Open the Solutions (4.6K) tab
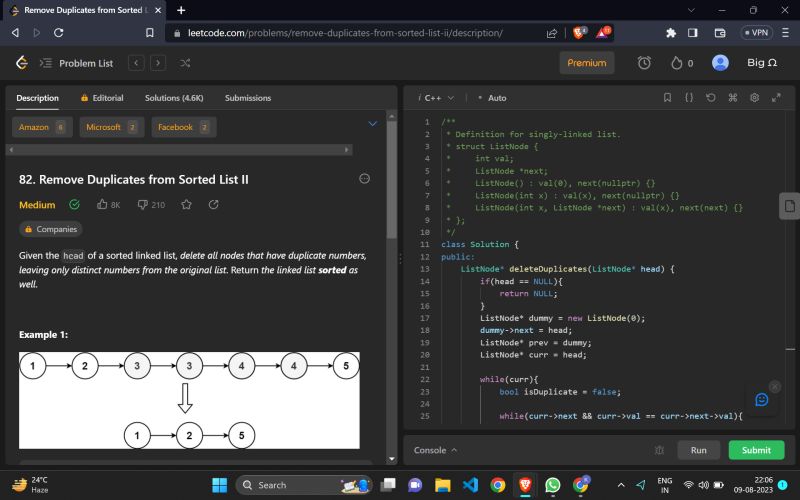Image resolution: width=800 pixels, height=500 pixels. [174, 98]
